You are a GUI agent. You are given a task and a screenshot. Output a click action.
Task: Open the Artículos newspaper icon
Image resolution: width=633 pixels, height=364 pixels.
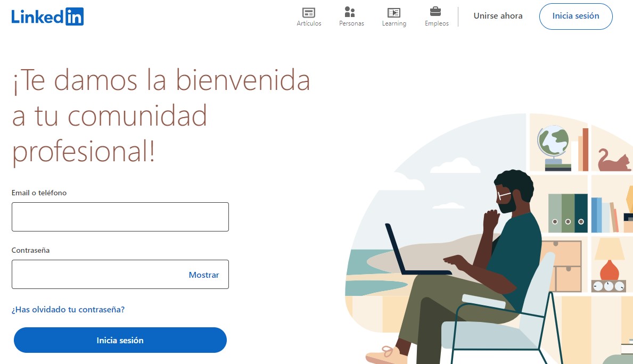[x=309, y=12]
